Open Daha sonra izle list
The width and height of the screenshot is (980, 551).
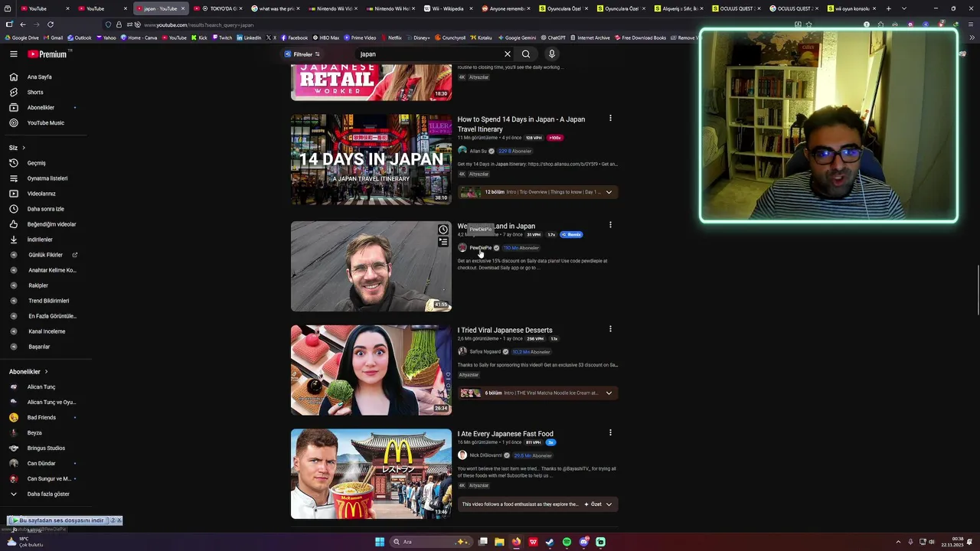coord(47,209)
